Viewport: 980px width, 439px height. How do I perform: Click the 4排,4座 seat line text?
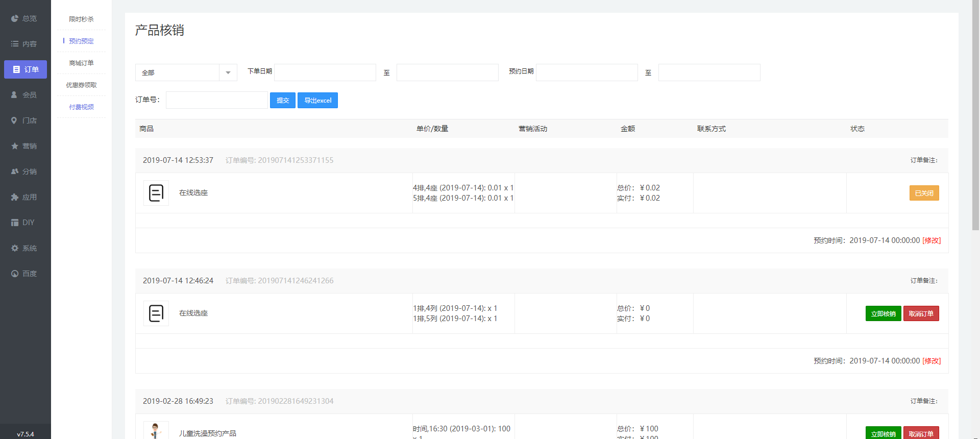coord(463,188)
